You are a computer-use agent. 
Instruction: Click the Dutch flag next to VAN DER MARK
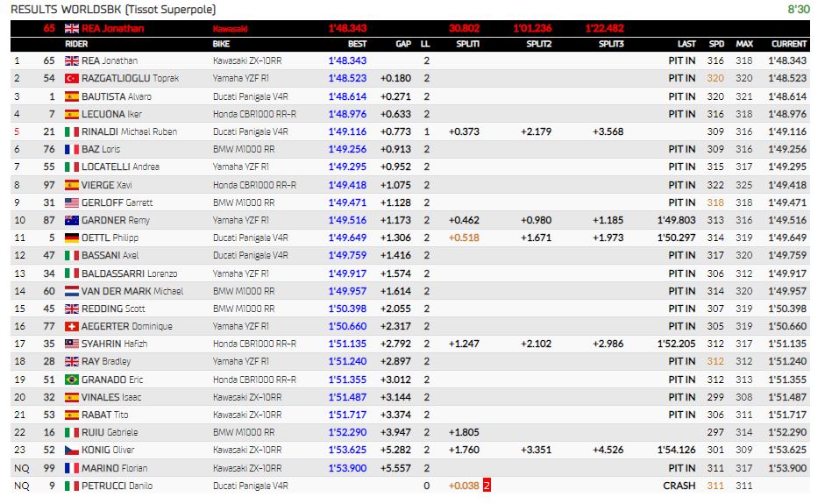72,291
